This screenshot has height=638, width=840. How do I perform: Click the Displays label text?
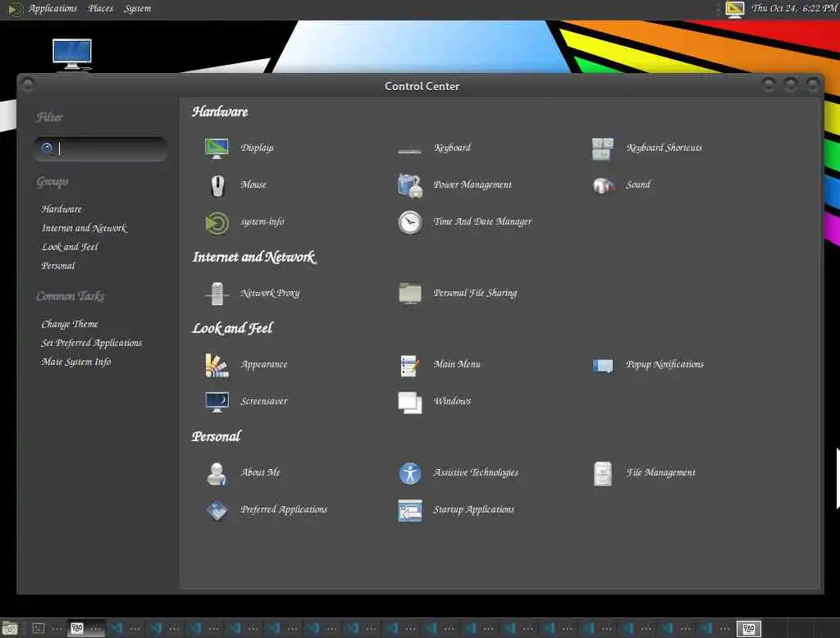pos(257,148)
